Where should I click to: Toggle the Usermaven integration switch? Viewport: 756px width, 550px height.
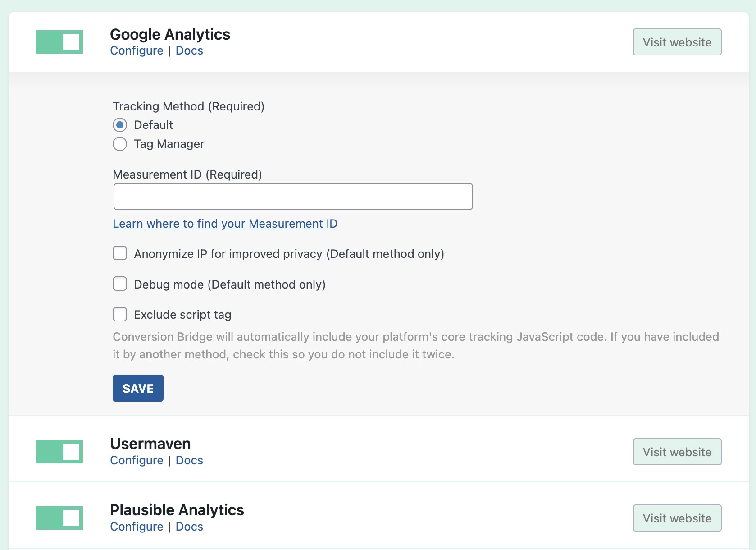tap(59, 452)
